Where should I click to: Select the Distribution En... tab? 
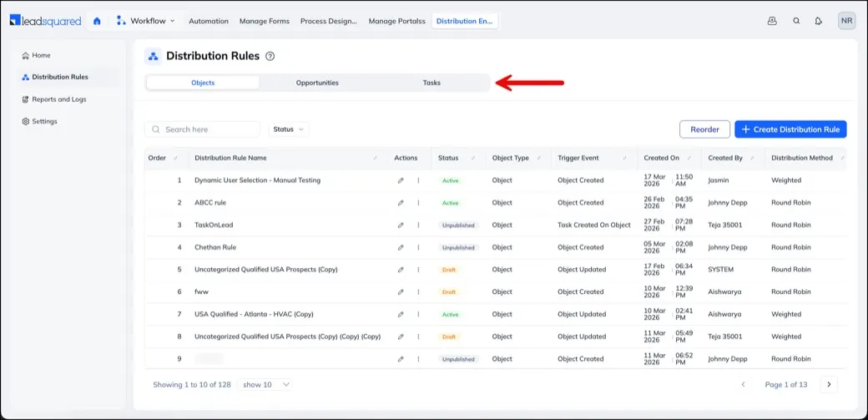[x=465, y=21]
